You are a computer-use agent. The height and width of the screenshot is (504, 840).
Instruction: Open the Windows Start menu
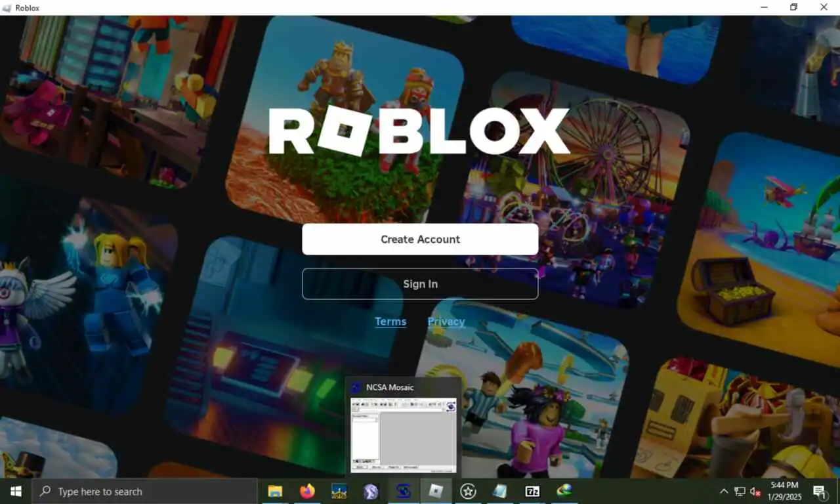pos(16,492)
